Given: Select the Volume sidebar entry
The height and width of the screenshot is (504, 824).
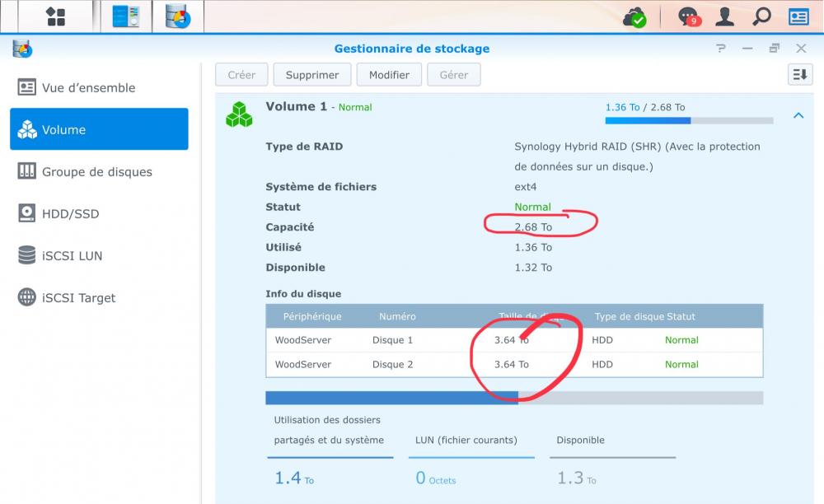Looking at the screenshot, I should pyautogui.click(x=99, y=129).
